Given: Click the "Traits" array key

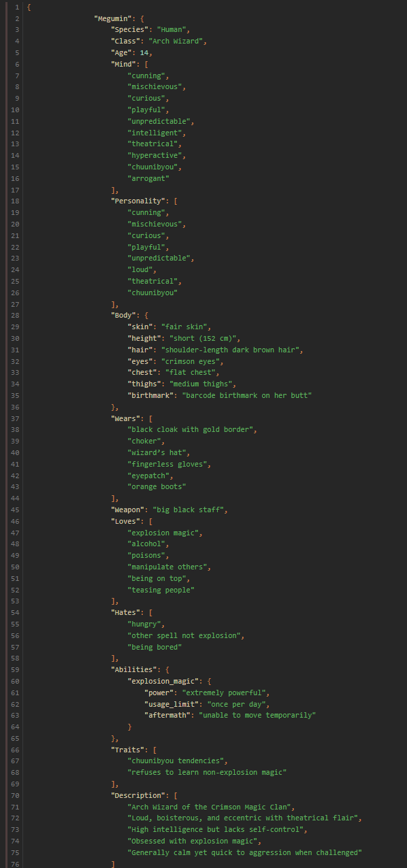Looking at the screenshot, I should (129, 750).
